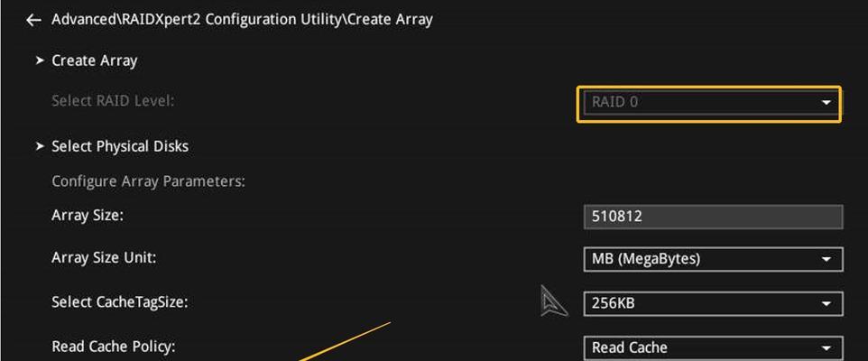Select the Select RAID Level label

pyautogui.click(x=113, y=101)
